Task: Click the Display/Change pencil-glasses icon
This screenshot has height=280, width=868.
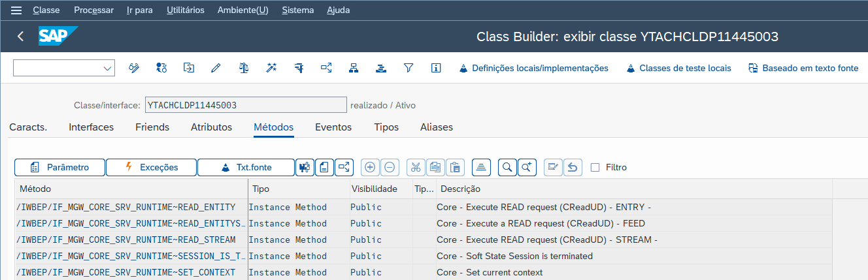Action: click(x=134, y=68)
